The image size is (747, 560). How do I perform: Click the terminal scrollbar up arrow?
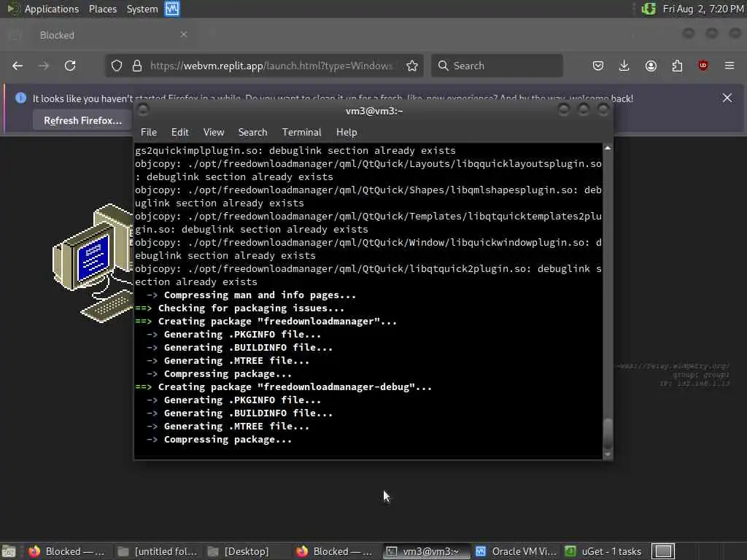click(608, 148)
